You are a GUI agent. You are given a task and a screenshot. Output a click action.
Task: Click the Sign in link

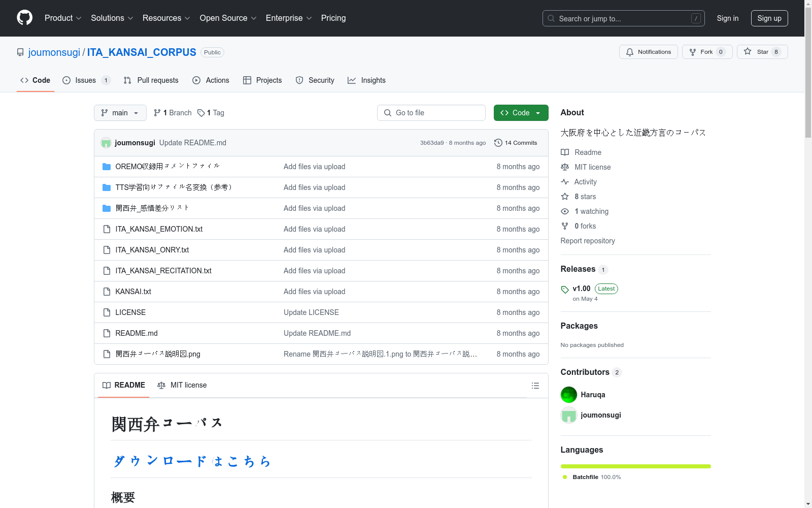coord(727,18)
